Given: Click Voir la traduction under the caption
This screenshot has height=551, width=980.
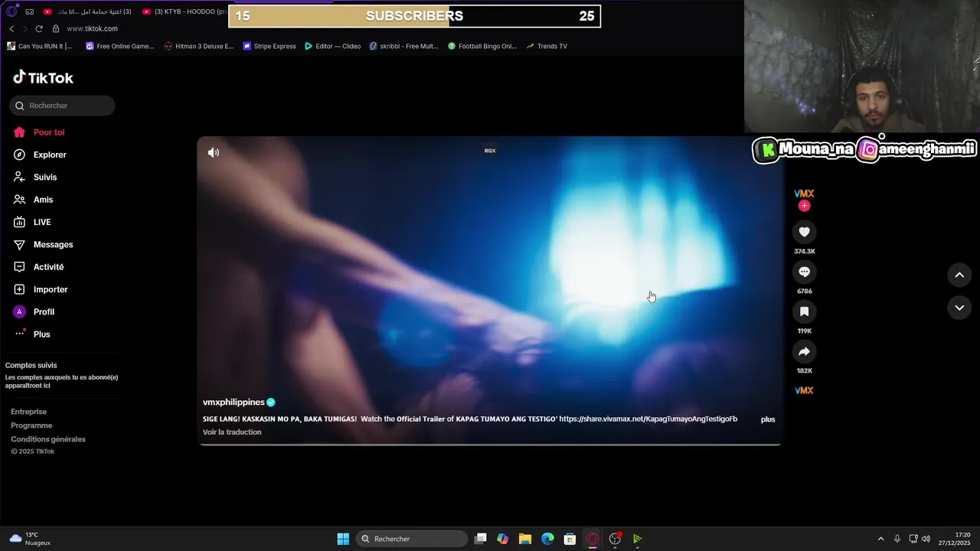Looking at the screenshot, I should click(x=232, y=432).
